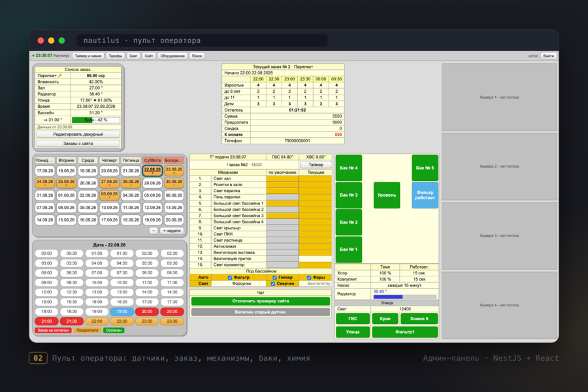Click the Поиск button in top bar
Image resolution: width=588 pixels, height=392 pixels.
point(197,56)
